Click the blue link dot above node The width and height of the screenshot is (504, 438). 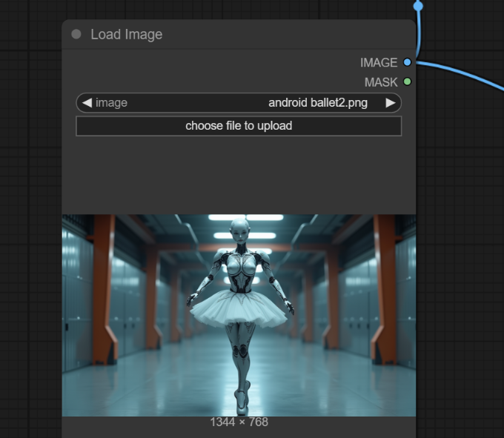coord(418,6)
